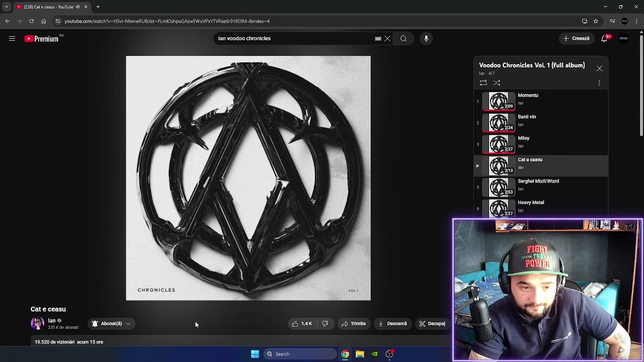Close the Voodoo Chronicles playlist panel
The width and height of the screenshot is (644, 362).
point(599,68)
